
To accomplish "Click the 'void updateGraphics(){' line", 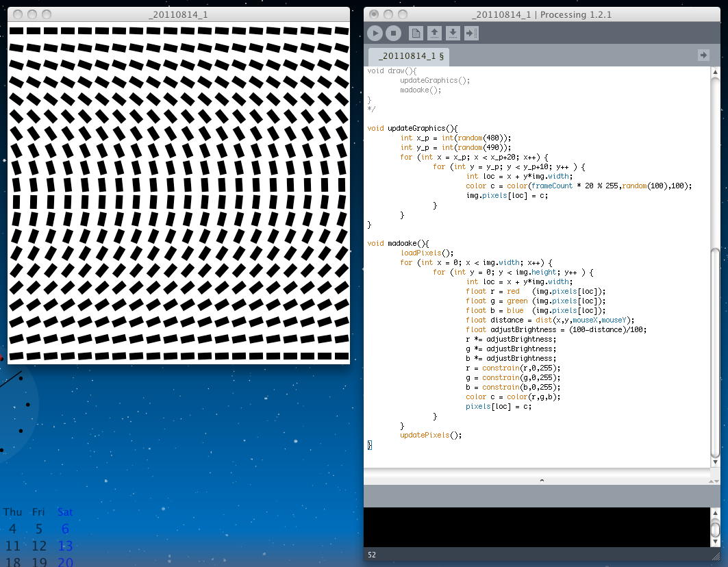I will (x=412, y=128).
